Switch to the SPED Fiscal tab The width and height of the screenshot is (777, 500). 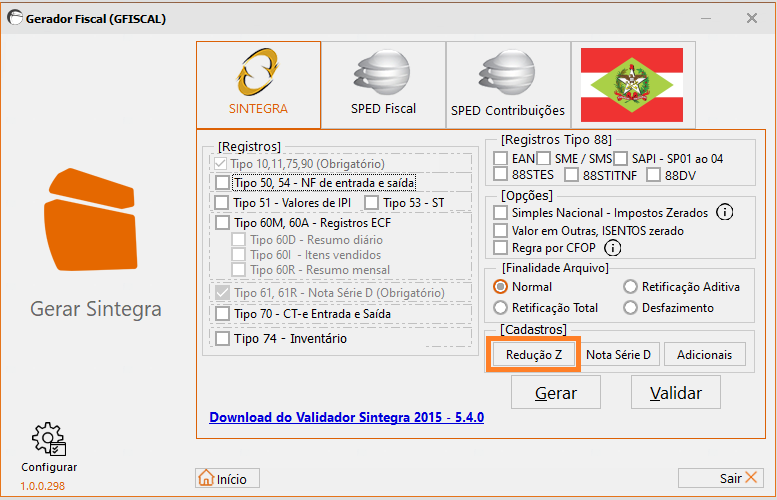tap(383, 85)
